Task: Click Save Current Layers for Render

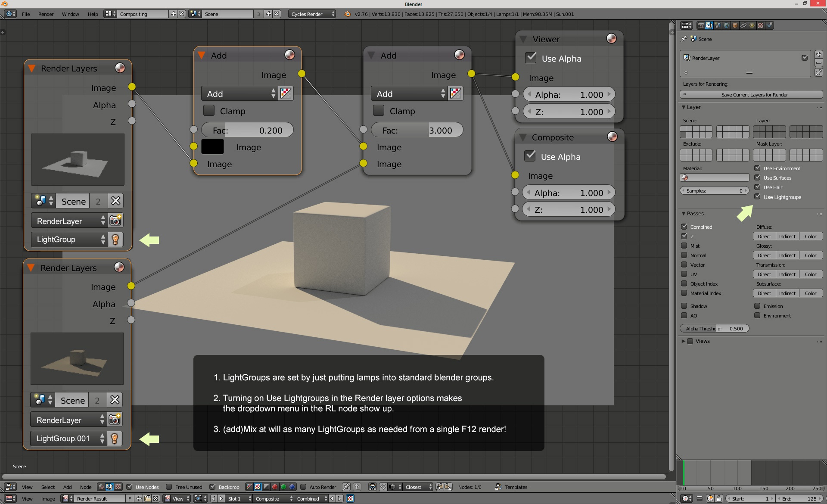Action: tap(751, 95)
